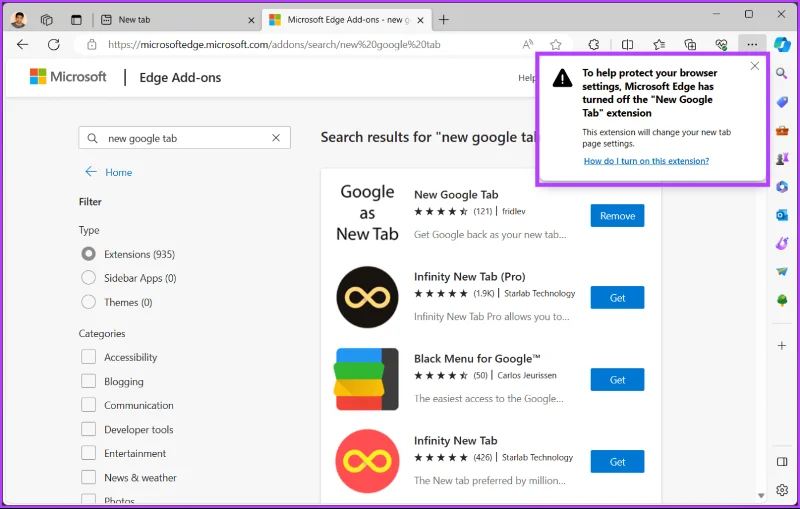The width and height of the screenshot is (800, 509).
Task: Open the Extensions puzzle icon
Action: [x=594, y=44]
